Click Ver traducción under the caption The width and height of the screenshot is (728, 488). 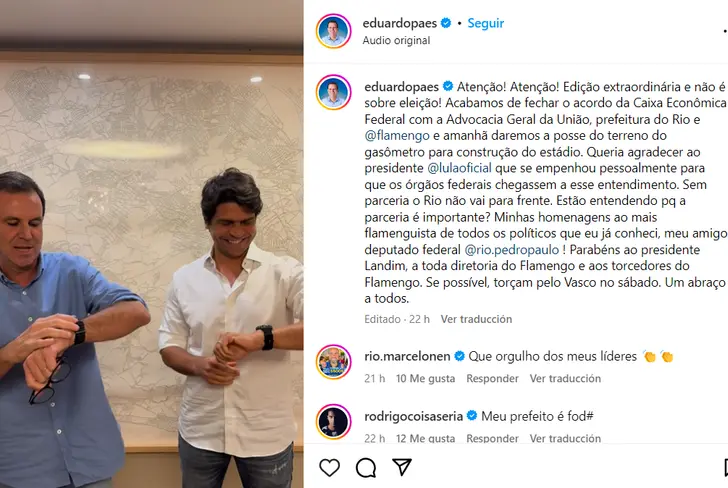click(x=476, y=319)
